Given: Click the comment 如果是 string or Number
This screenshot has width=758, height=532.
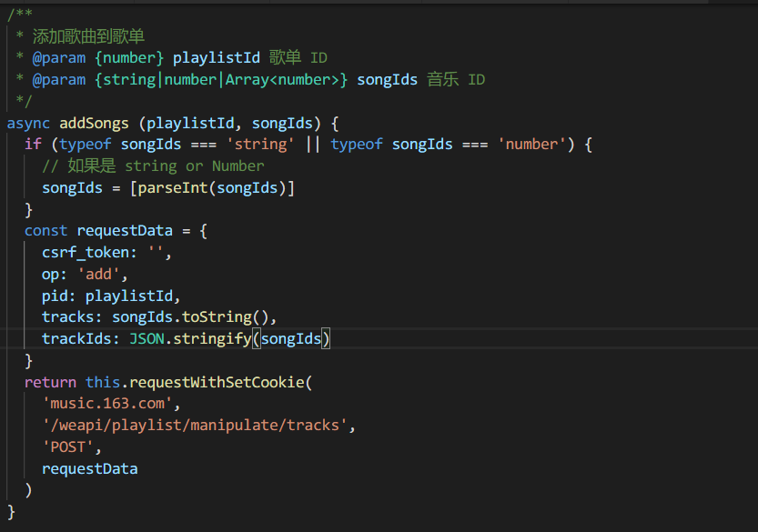Looking at the screenshot, I should point(153,166).
